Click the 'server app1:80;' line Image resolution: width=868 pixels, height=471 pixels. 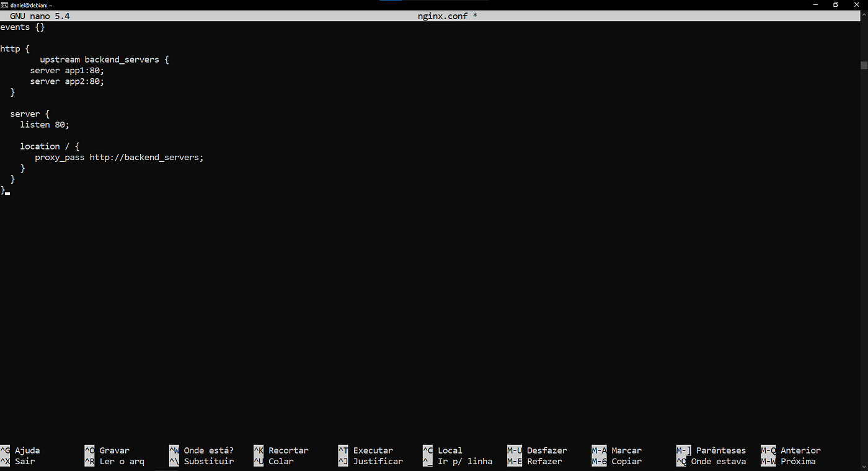point(67,70)
